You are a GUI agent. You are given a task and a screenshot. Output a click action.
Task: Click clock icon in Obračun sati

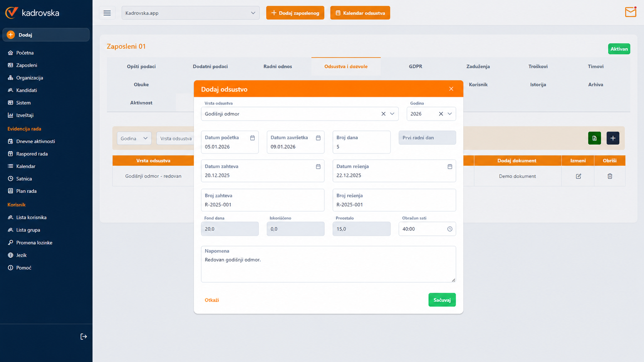click(x=449, y=229)
